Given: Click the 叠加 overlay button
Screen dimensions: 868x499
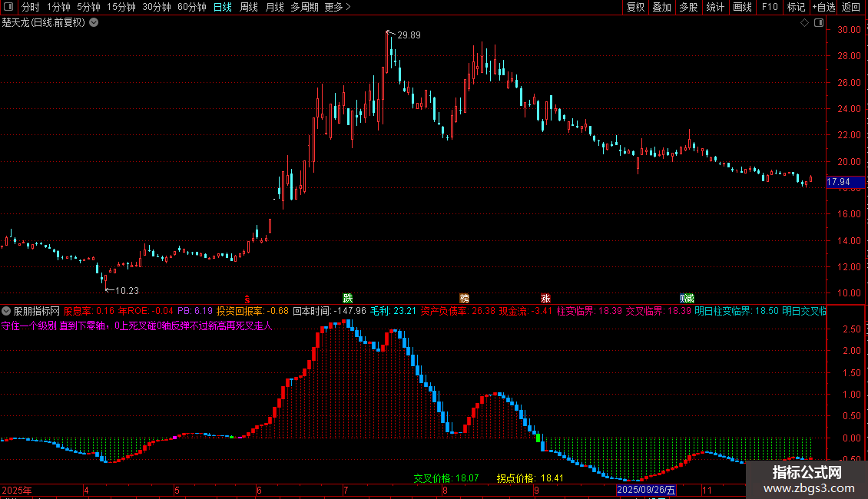Looking at the screenshot, I should coord(662,7).
